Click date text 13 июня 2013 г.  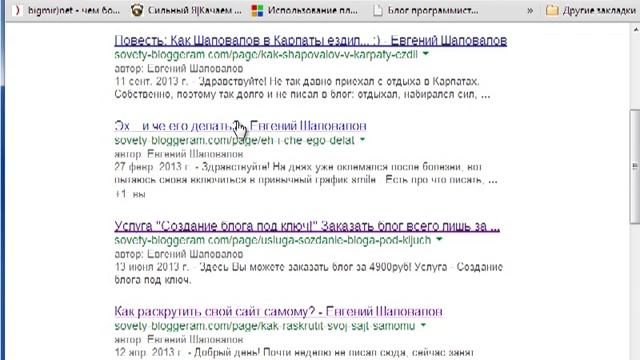[151, 267]
